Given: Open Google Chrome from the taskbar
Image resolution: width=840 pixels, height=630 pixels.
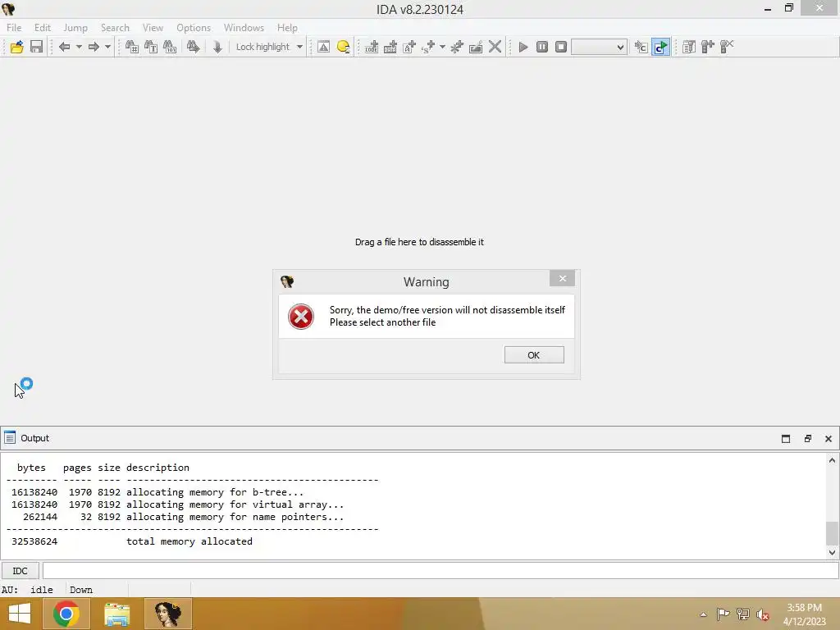Looking at the screenshot, I should [x=66, y=614].
